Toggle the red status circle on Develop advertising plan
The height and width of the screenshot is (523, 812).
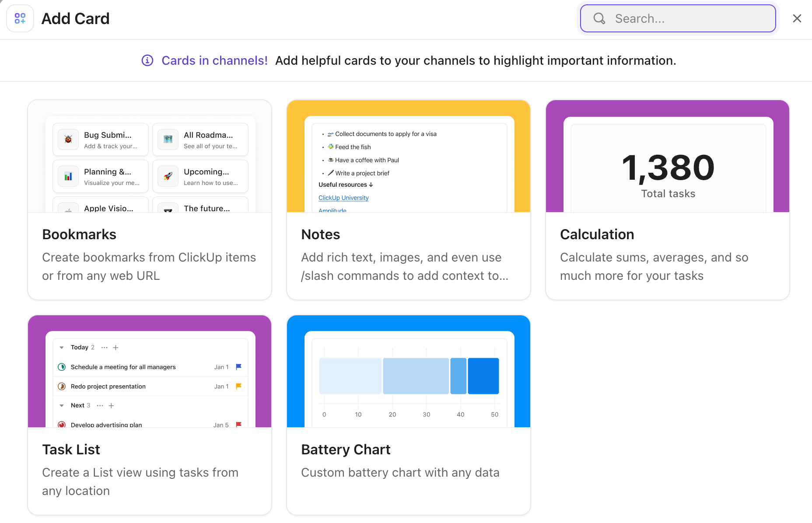pyautogui.click(x=62, y=425)
